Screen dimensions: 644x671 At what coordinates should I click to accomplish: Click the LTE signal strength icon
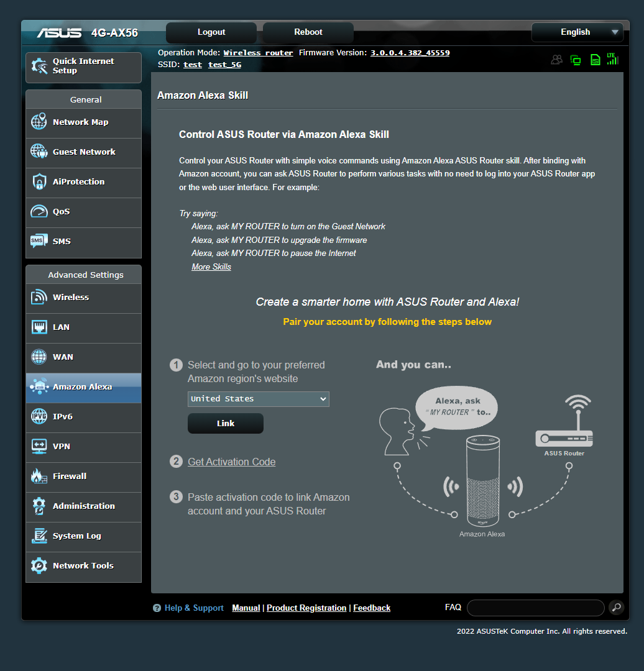click(613, 59)
